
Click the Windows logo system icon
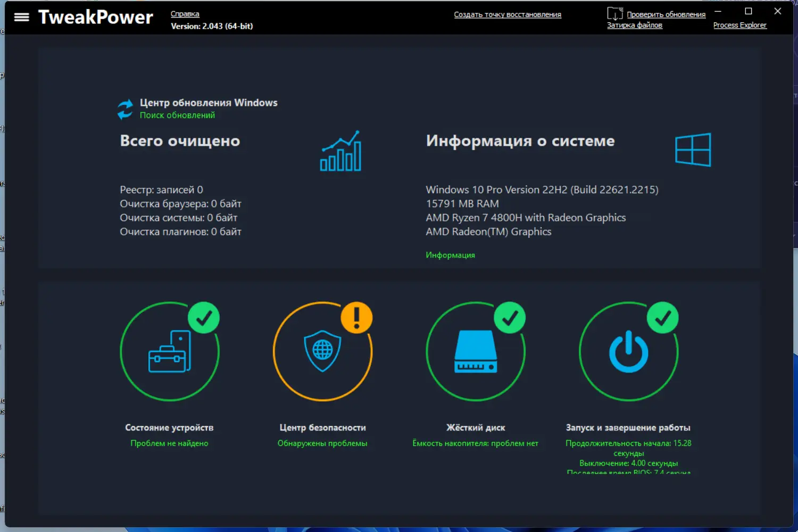[x=693, y=149]
